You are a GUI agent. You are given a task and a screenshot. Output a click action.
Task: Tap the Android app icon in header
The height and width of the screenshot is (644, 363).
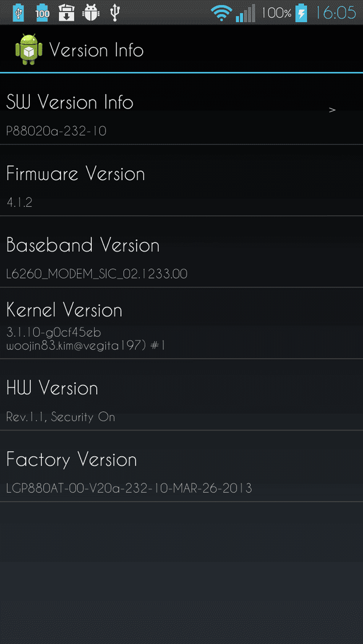[x=29, y=49]
